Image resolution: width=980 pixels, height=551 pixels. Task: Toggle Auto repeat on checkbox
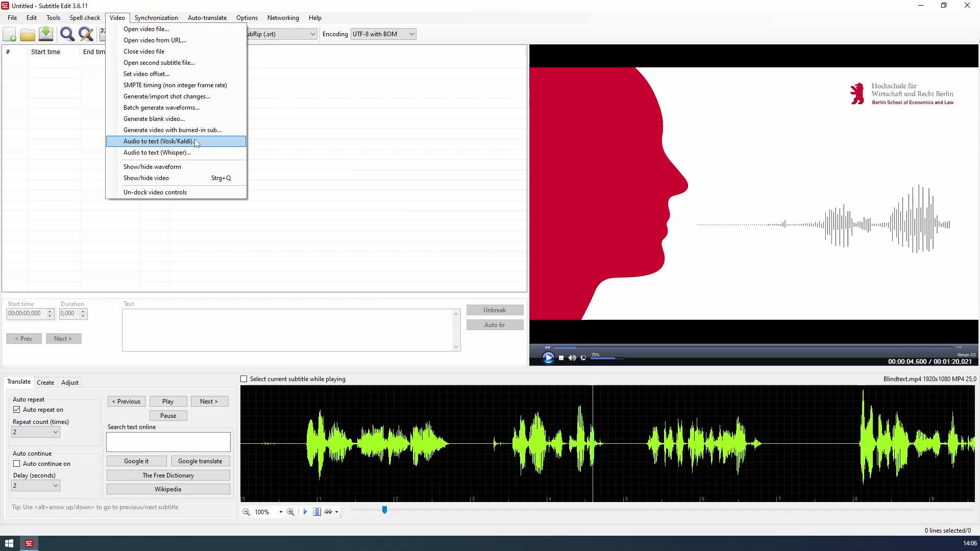17,410
